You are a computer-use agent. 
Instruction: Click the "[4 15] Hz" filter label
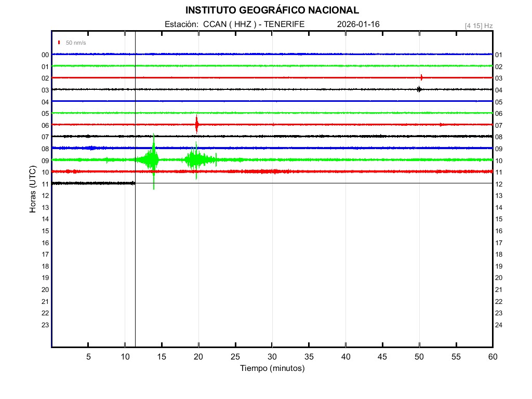pyautogui.click(x=478, y=25)
